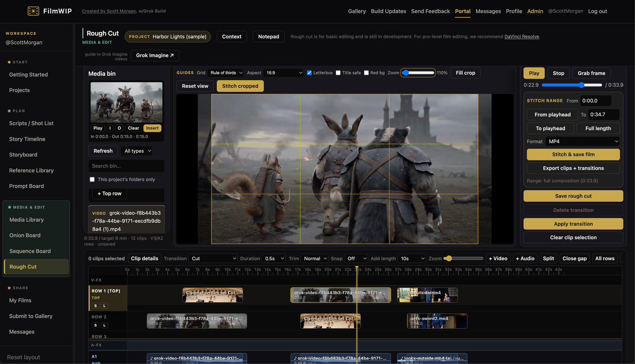The width and height of the screenshot is (635, 364).
Task: Set the media bin Out point (O)
Action: 119,128
